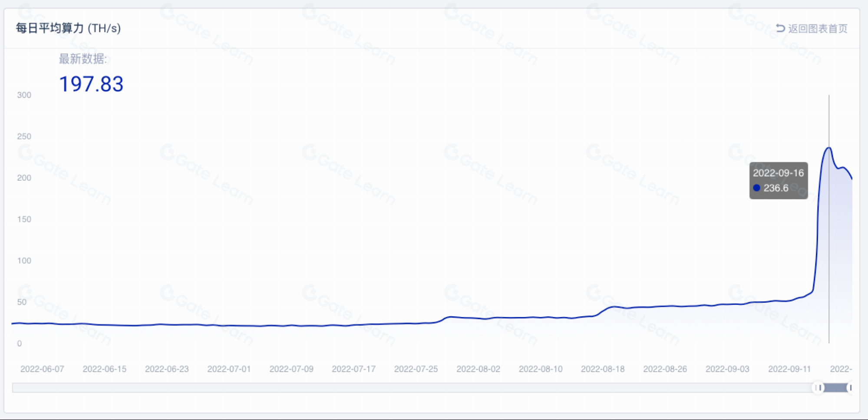868x420 pixels.
Task: Click the 2022-09-11 x-axis date label
Action: [x=789, y=369]
